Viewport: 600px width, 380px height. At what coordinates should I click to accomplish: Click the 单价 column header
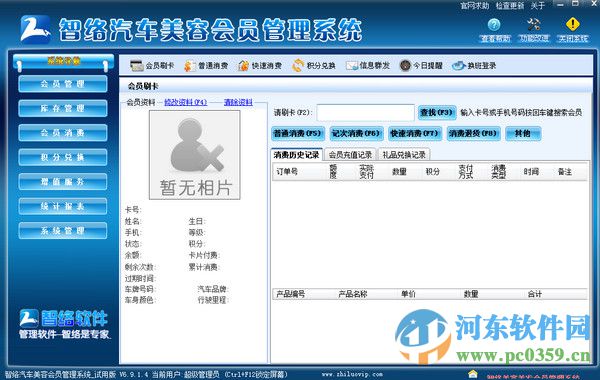tap(408, 294)
